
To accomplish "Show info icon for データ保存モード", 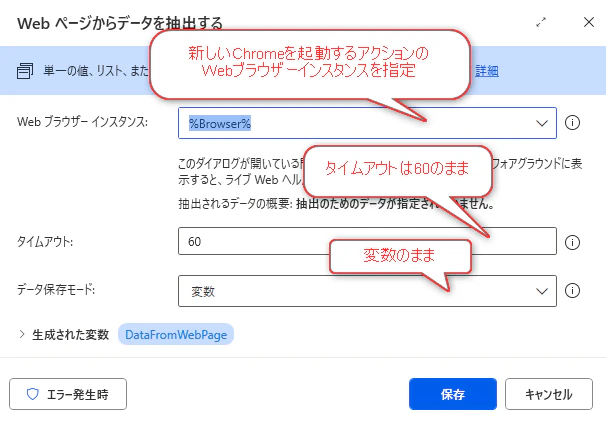I will pos(572,291).
